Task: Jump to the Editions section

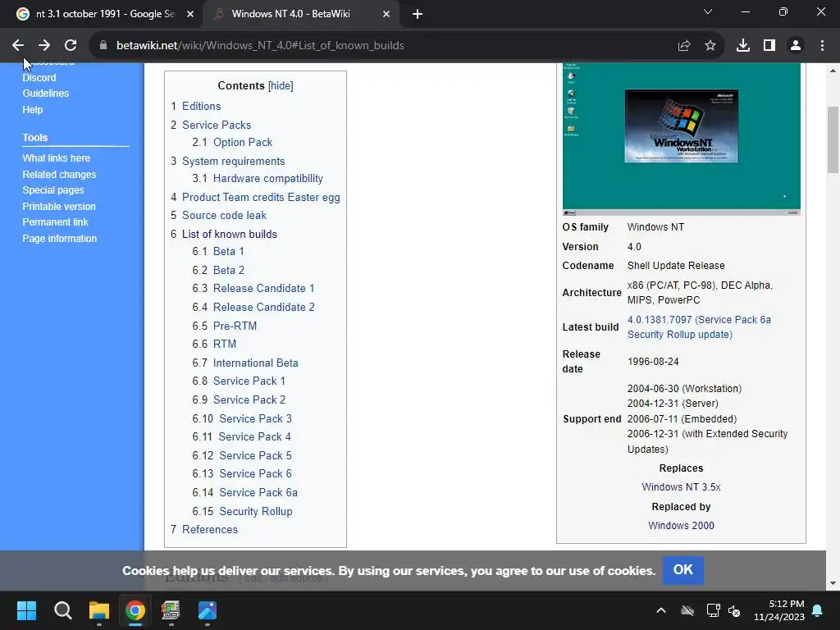Action: [x=202, y=106]
